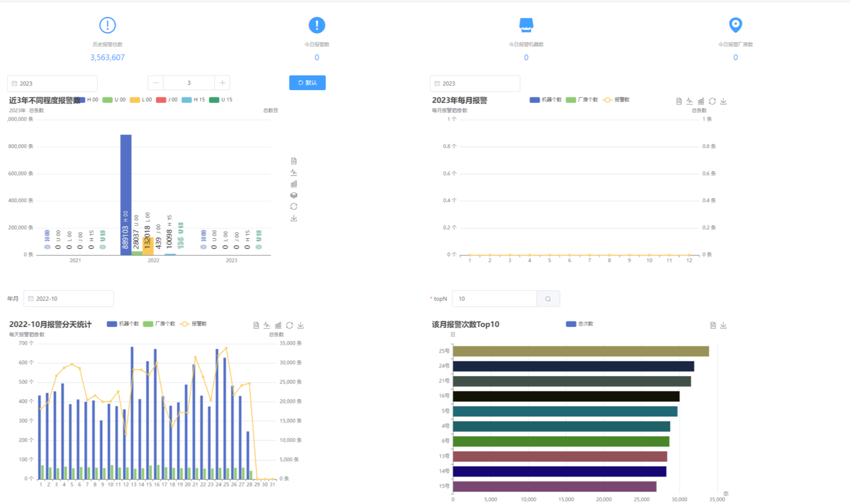The width and height of the screenshot is (850, 504).
Task: Open the year picker above 3-year alarm chart
Action: coord(52,83)
